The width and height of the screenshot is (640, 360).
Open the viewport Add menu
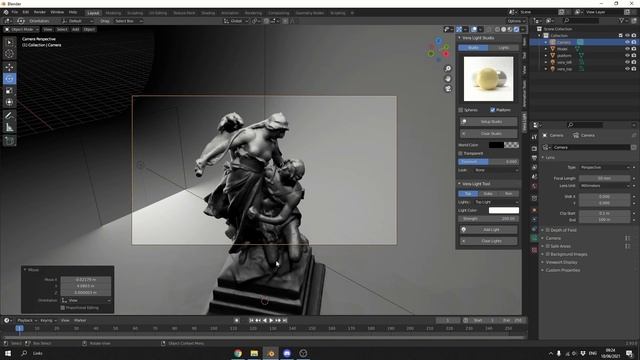pos(76,29)
